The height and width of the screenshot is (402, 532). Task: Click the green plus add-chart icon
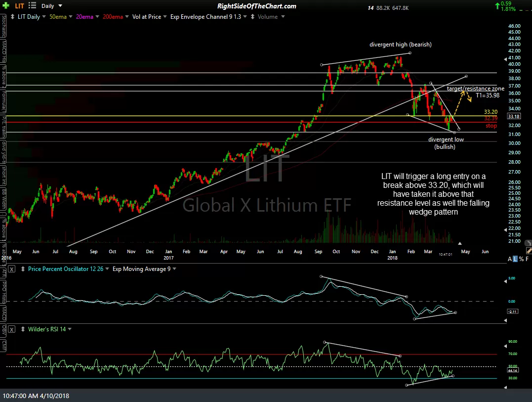pos(6,6)
